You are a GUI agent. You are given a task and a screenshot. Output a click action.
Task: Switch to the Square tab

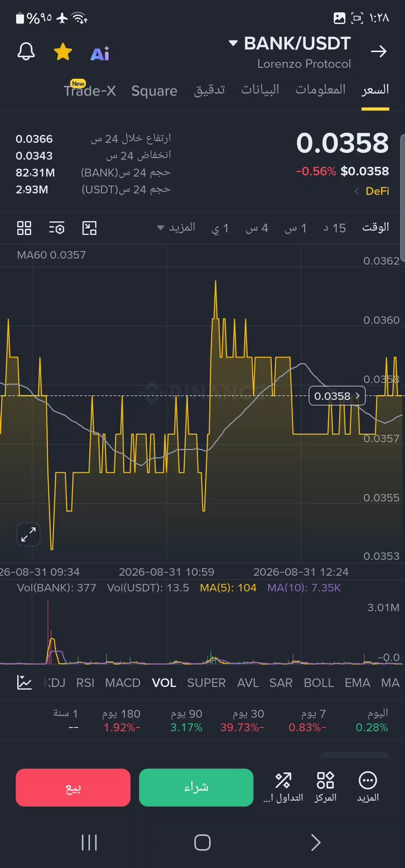(154, 91)
